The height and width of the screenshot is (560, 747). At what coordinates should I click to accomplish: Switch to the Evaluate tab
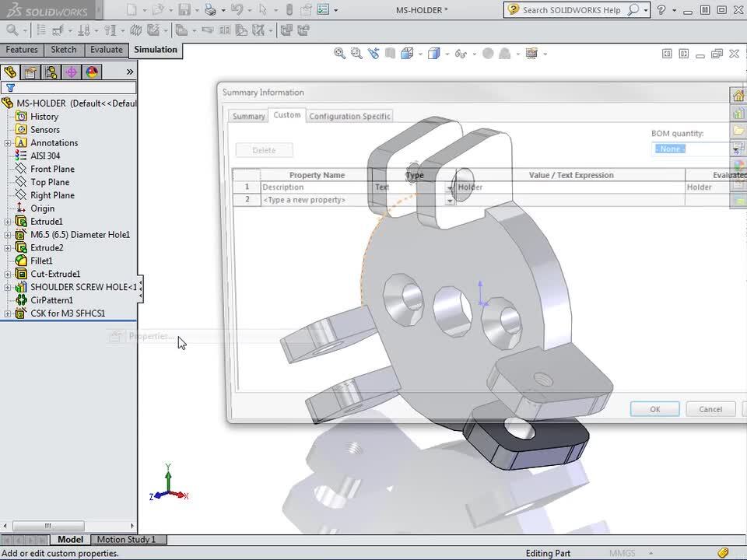[x=106, y=50]
